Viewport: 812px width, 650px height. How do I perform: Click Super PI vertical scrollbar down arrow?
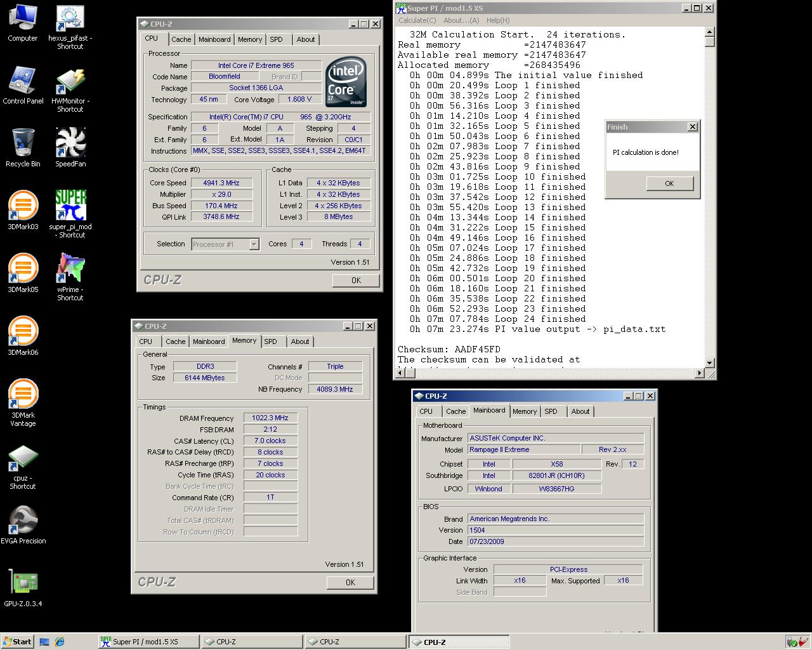[709, 362]
